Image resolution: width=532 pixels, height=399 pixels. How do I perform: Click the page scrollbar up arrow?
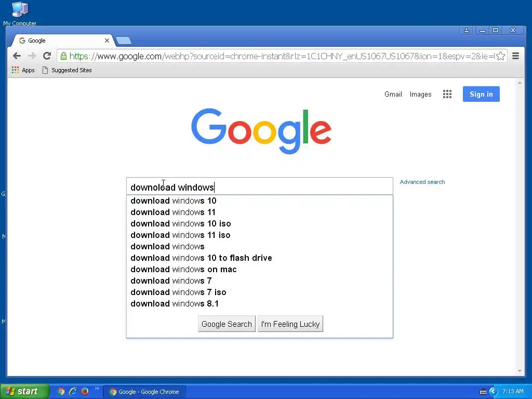520,83
